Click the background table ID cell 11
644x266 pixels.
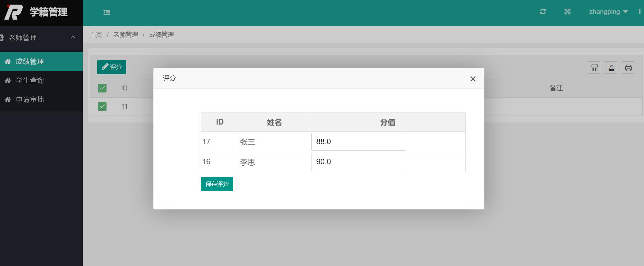[x=124, y=106]
